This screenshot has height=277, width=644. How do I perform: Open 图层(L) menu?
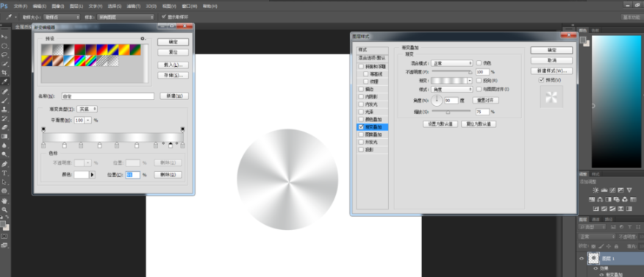[x=76, y=6]
